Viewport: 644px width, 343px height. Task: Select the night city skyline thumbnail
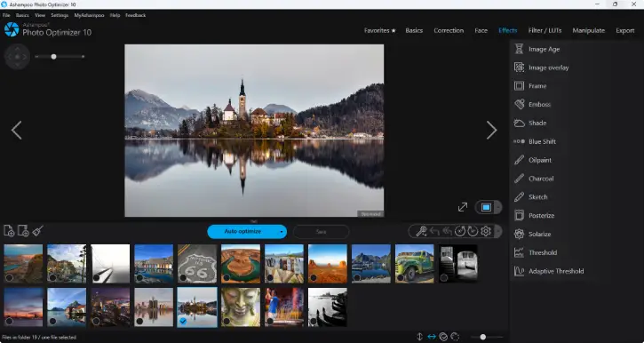[110, 307]
